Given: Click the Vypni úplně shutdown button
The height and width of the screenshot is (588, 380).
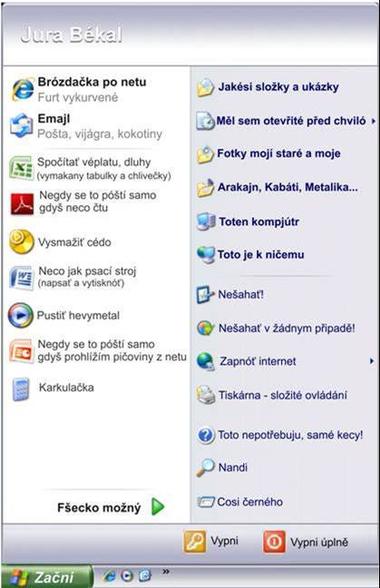Looking at the screenshot, I should 306,542.
